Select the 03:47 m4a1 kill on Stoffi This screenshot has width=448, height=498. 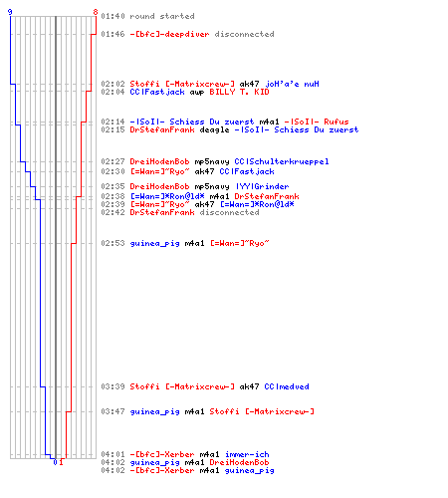click(207, 411)
